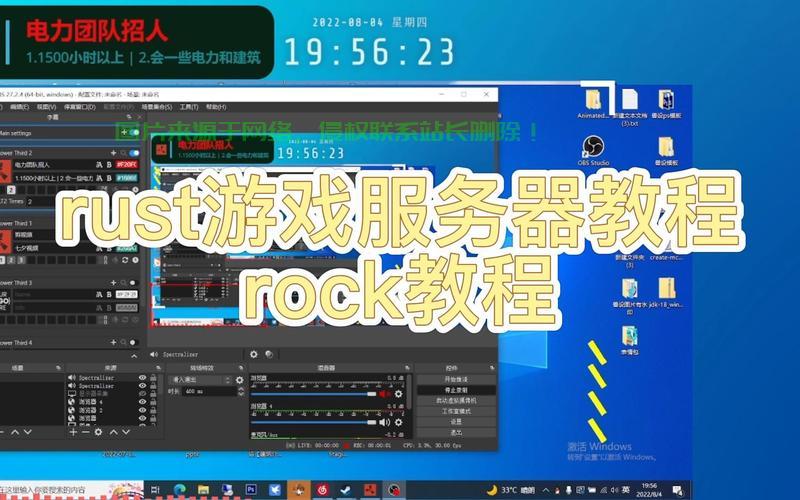Image resolution: width=800 pixels, height=500 pixels.
Task: Move source up in sources list
Action: coord(113,432)
